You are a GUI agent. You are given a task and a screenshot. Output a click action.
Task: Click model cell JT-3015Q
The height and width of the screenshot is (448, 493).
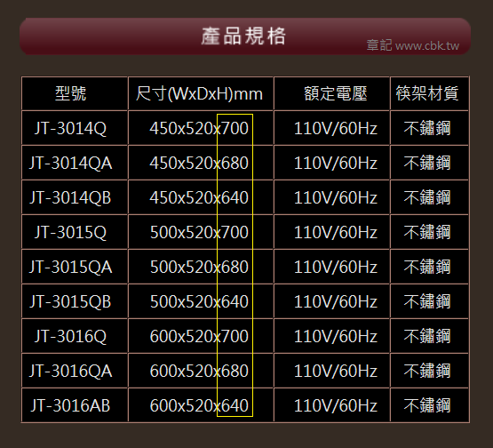pyautogui.click(x=75, y=232)
